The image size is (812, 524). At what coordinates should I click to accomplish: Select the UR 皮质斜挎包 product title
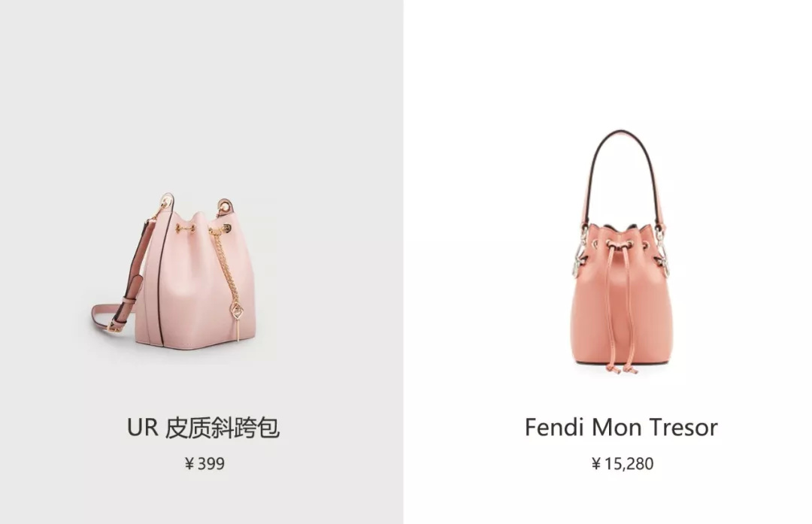click(x=204, y=428)
